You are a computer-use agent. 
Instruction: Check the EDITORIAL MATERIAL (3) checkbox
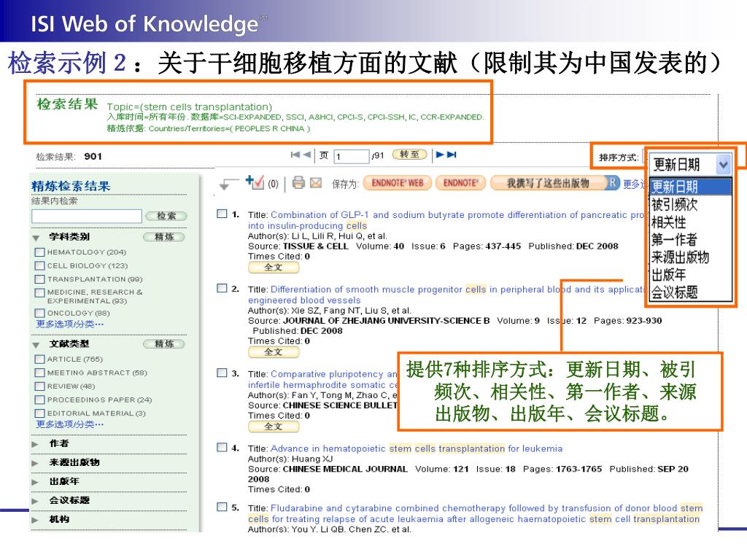(39, 413)
